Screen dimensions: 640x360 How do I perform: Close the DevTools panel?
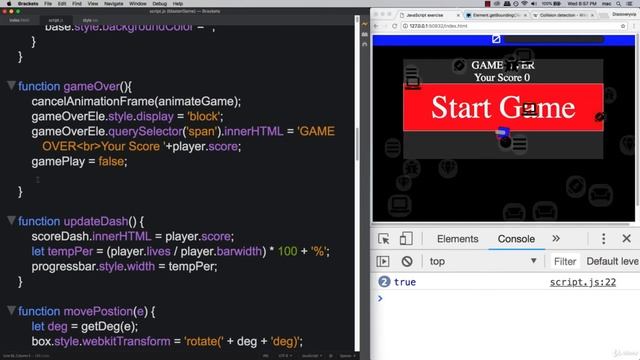click(627, 238)
